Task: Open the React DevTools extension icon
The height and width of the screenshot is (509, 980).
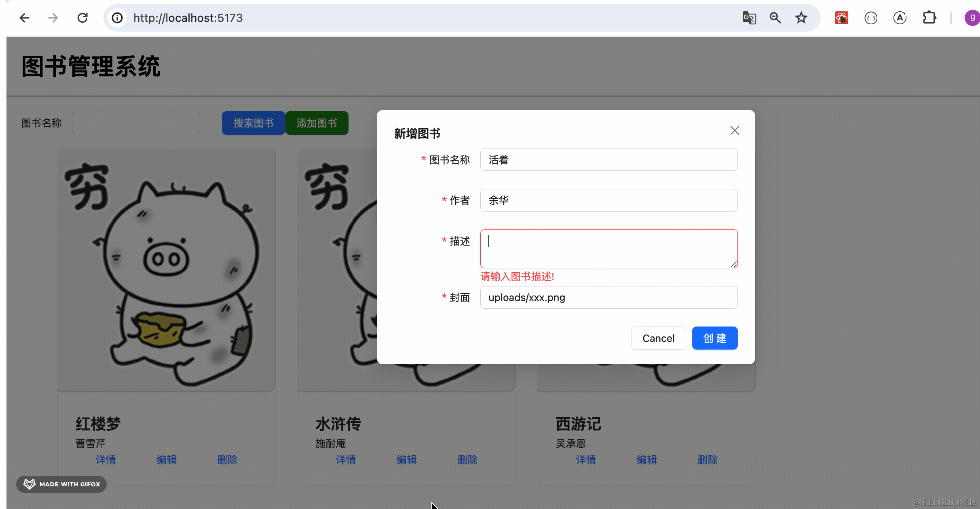Action: click(842, 18)
